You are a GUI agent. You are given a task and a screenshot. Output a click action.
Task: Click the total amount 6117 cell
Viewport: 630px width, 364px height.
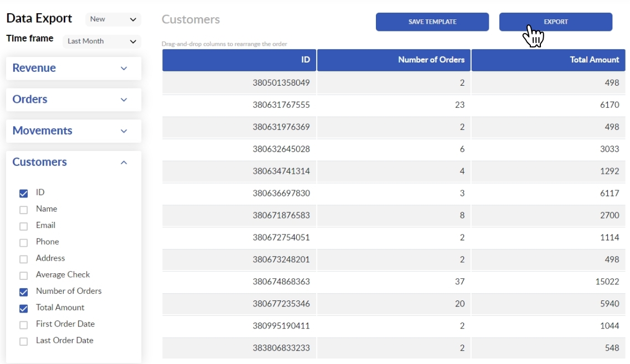click(549, 194)
